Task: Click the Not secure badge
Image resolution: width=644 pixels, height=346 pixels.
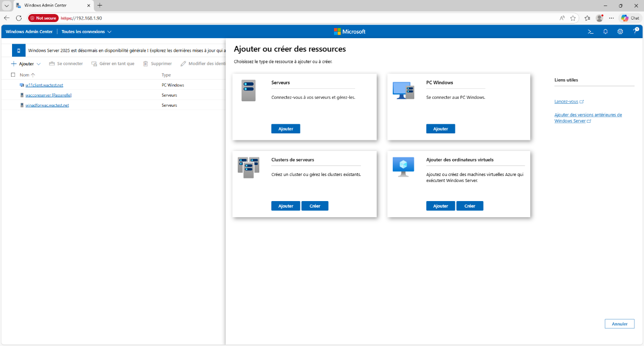Action: pyautogui.click(x=43, y=18)
